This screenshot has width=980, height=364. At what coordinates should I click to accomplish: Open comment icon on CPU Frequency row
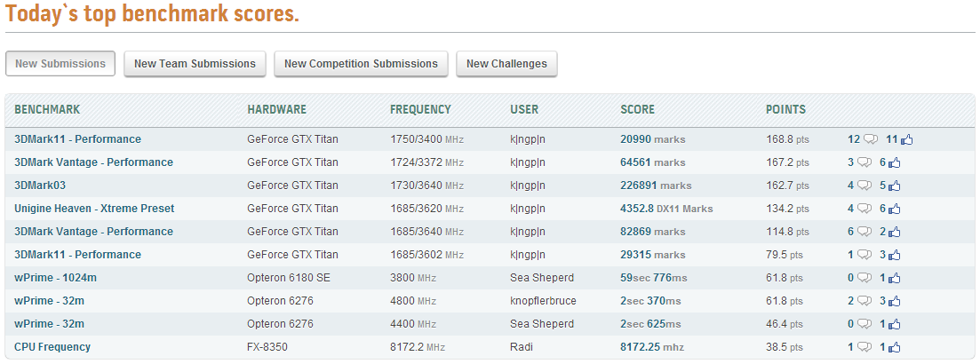pos(864,347)
